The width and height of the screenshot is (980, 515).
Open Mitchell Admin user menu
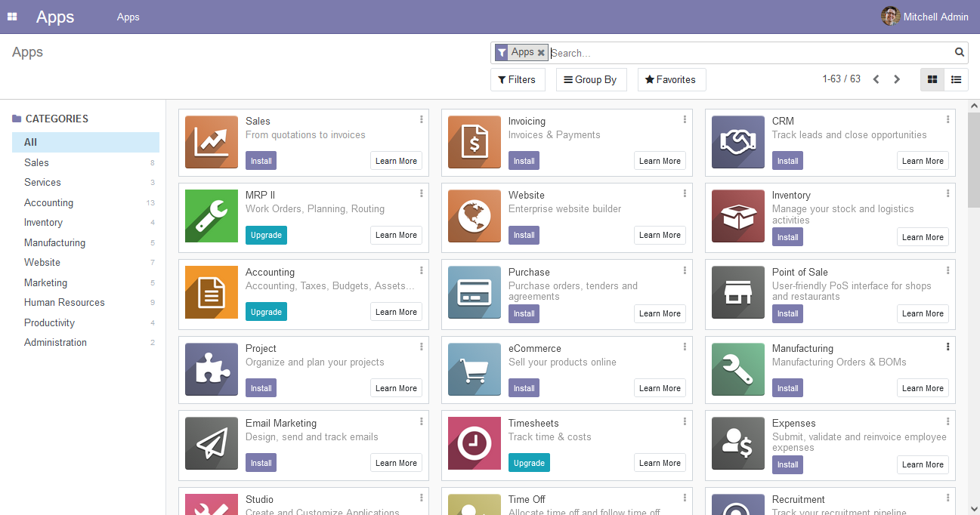click(925, 17)
